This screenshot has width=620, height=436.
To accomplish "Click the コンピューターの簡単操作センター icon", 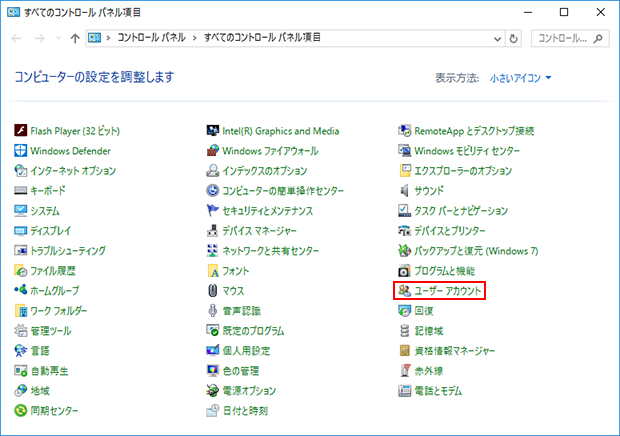I will (x=212, y=191).
